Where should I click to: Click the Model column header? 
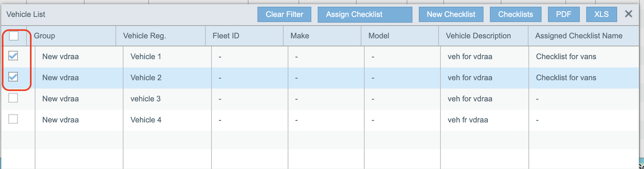(379, 36)
